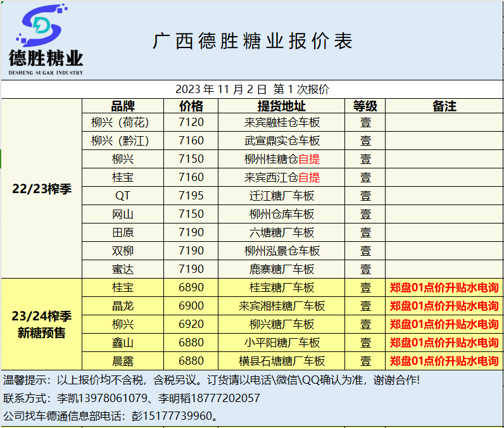The image size is (504, 428).
Task: Click the 联系方式 contact phone line
Action: (x=132, y=398)
